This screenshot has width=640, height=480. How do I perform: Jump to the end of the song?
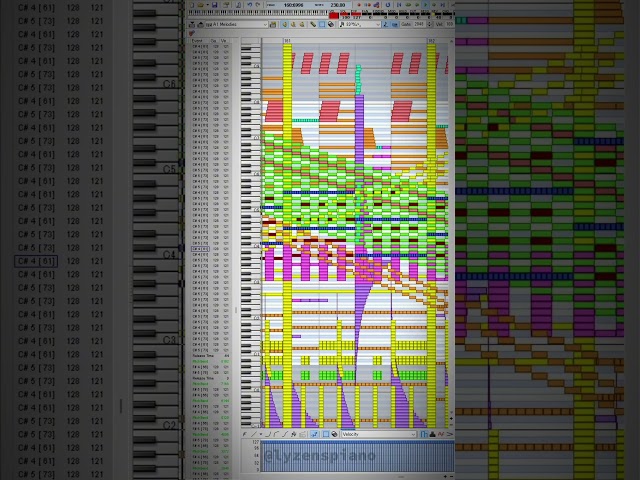[442, 5]
